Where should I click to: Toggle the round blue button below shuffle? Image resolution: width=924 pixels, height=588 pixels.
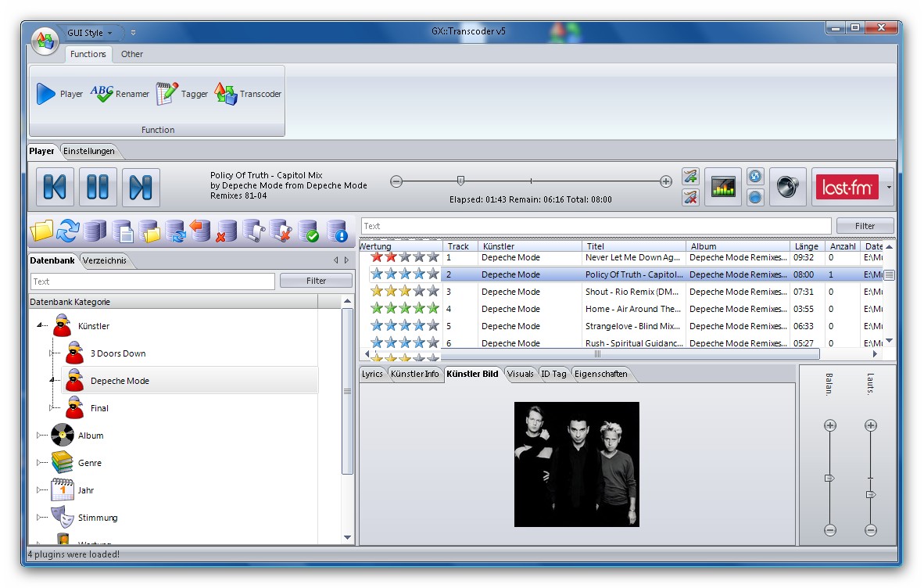point(755,197)
